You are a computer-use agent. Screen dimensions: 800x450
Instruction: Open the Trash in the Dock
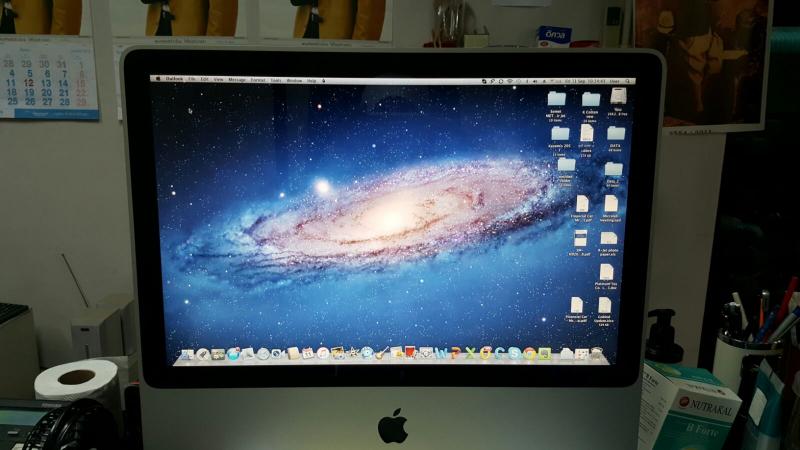tap(596, 353)
